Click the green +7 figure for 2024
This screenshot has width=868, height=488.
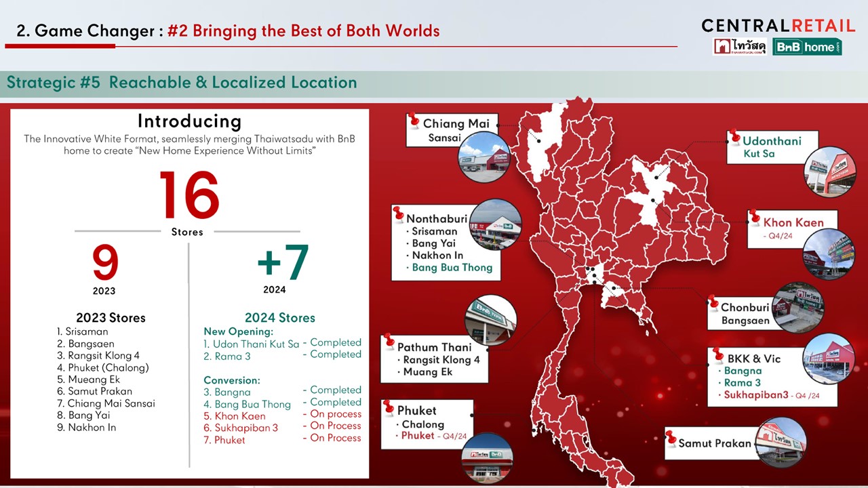tap(283, 262)
